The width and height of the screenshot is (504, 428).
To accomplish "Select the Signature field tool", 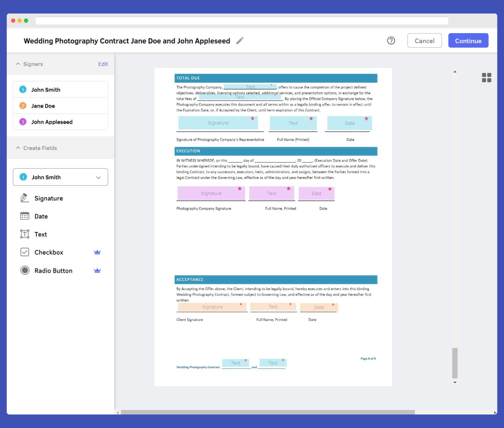I will click(x=49, y=198).
